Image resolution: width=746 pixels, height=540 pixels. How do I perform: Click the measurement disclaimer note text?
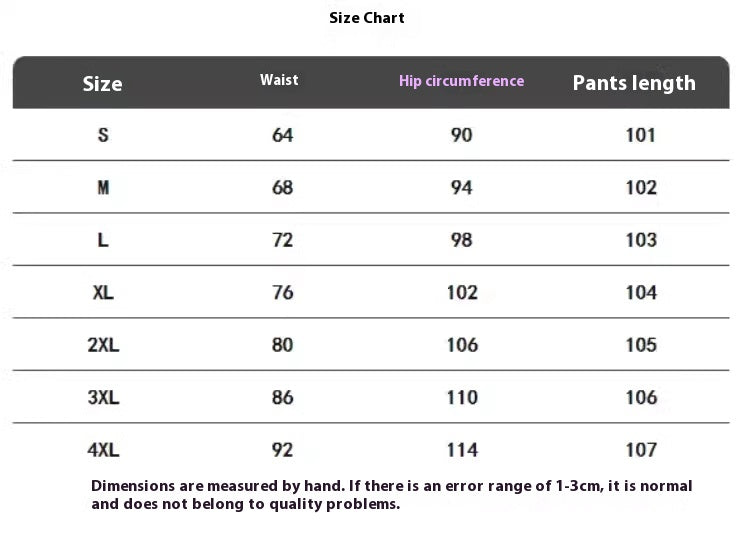(392, 495)
